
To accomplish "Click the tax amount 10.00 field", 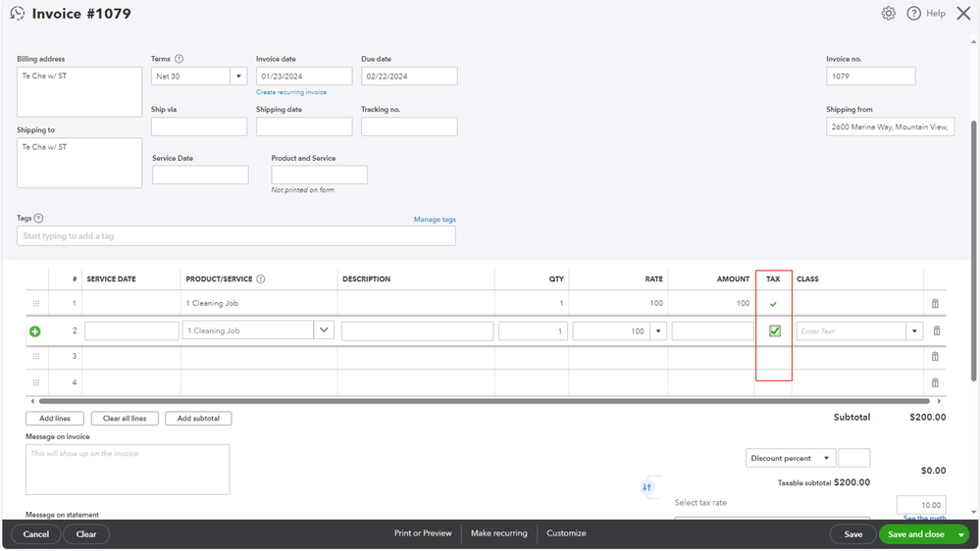I will tap(921, 505).
